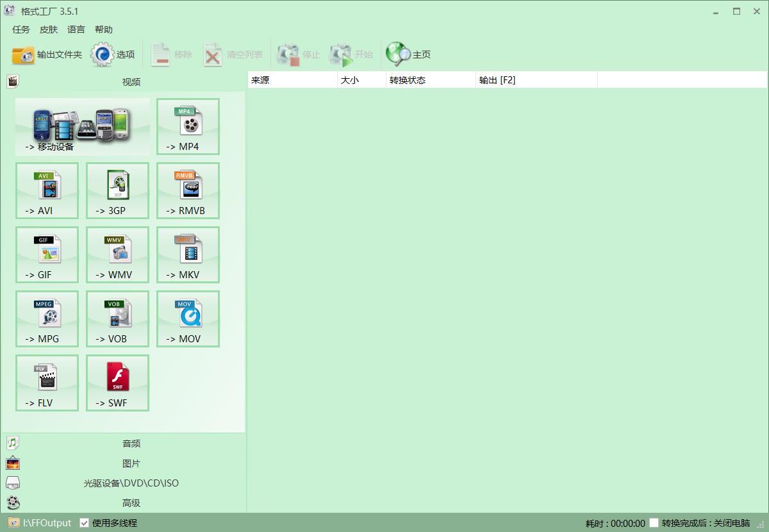The height and width of the screenshot is (532, 769).
Task: Choose the AVI format converter
Action: (47, 190)
